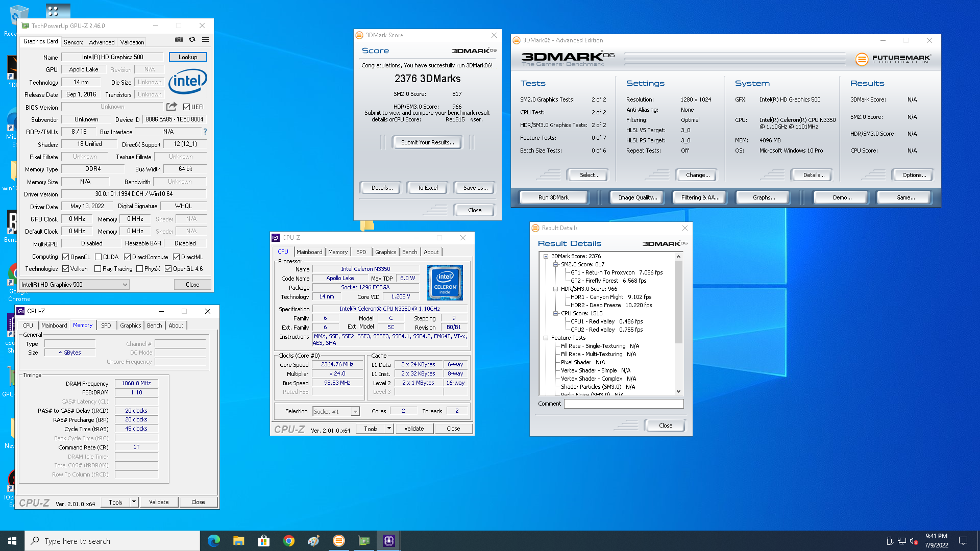This screenshot has height=551, width=980.
Task: Click the Futuremark Corporation logo
Action: 893,59
